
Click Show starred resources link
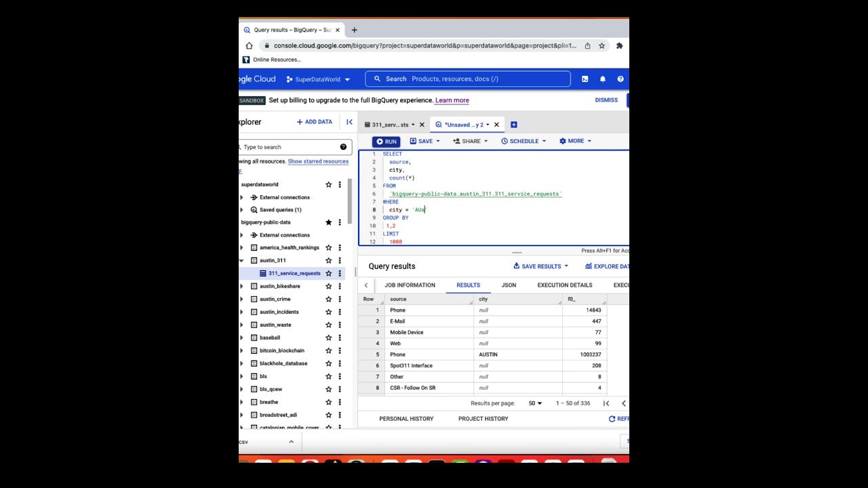click(x=318, y=161)
